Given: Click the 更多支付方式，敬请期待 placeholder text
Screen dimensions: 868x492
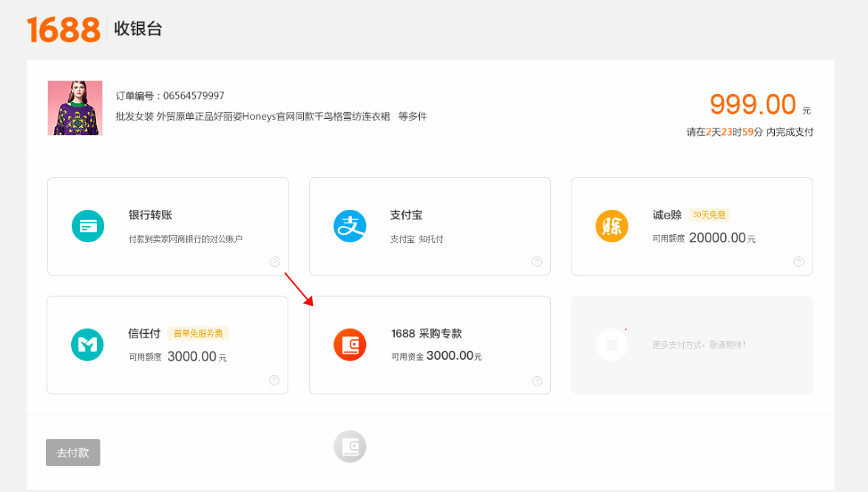Looking at the screenshot, I should [x=699, y=345].
